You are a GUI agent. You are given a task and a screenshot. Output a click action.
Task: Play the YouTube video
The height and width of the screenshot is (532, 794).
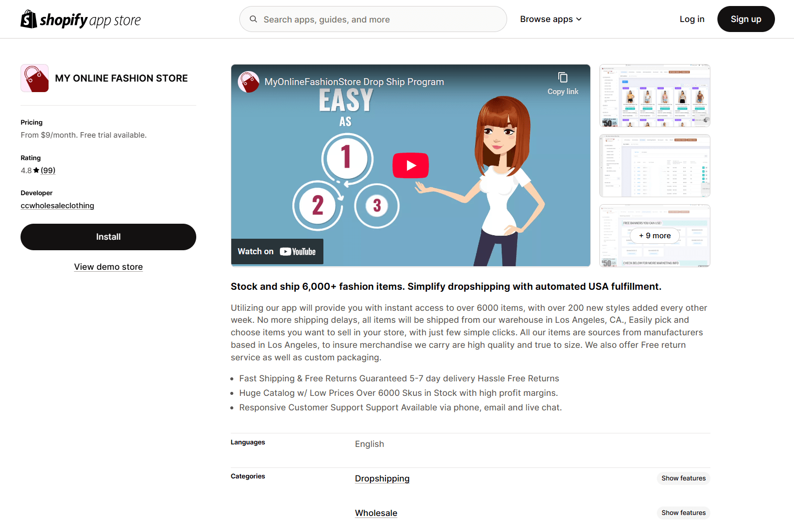tap(411, 166)
